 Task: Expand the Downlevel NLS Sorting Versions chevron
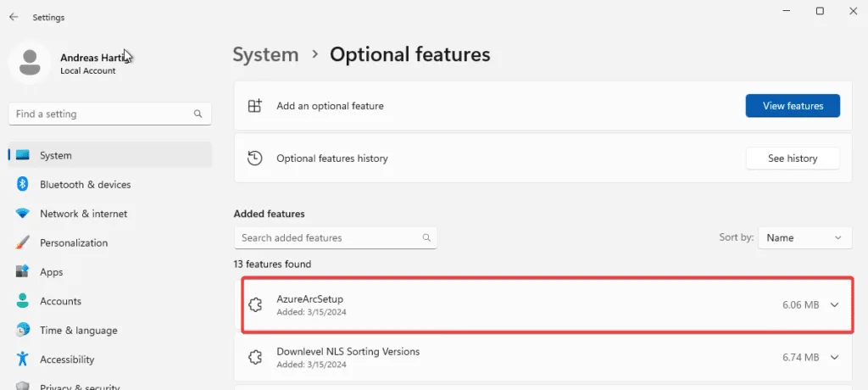click(x=835, y=357)
